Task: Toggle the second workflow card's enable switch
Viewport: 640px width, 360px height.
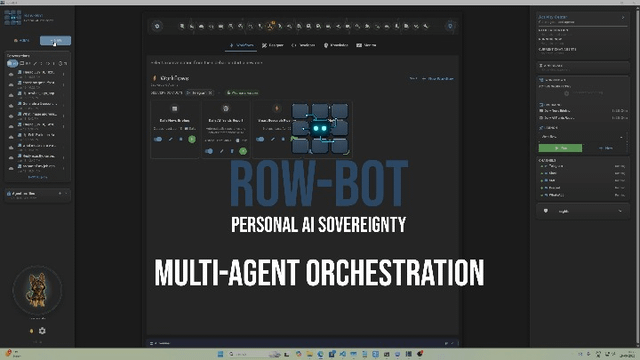Action: (x=209, y=151)
